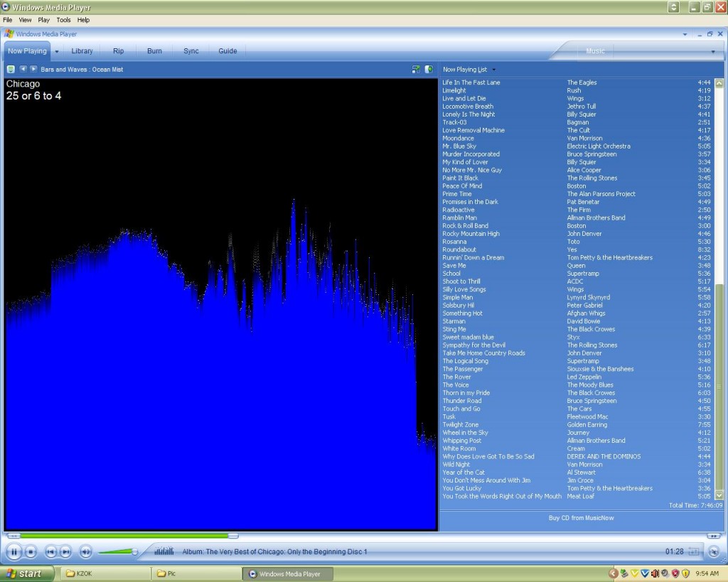This screenshot has width=728, height=582.
Task: Select the track 'Sympathy for the Devil'
Action: 576,345
